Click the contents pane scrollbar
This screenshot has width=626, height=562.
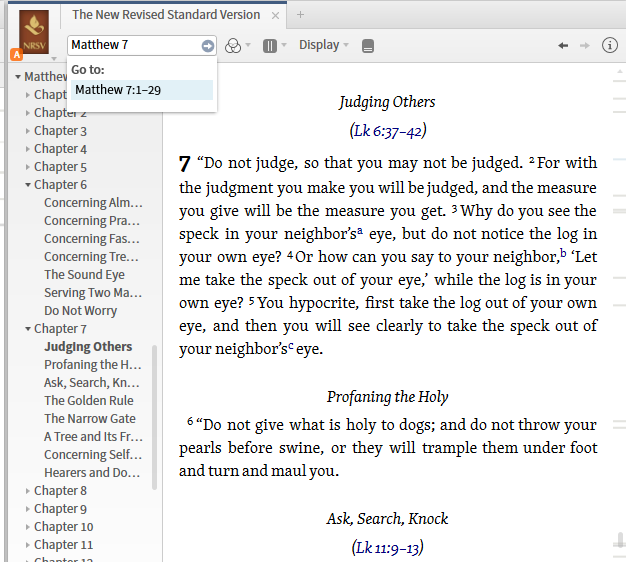point(155,417)
